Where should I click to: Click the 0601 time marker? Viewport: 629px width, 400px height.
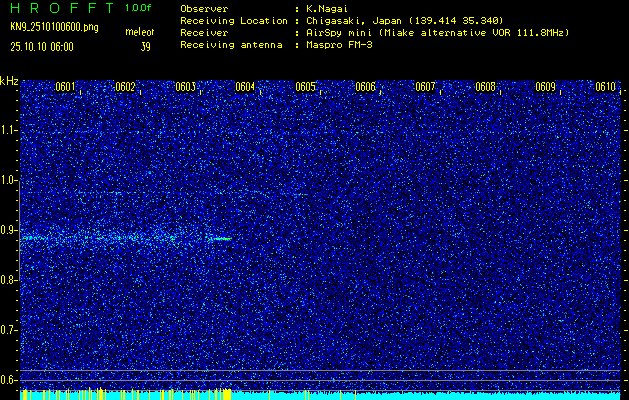coord(65,87)
